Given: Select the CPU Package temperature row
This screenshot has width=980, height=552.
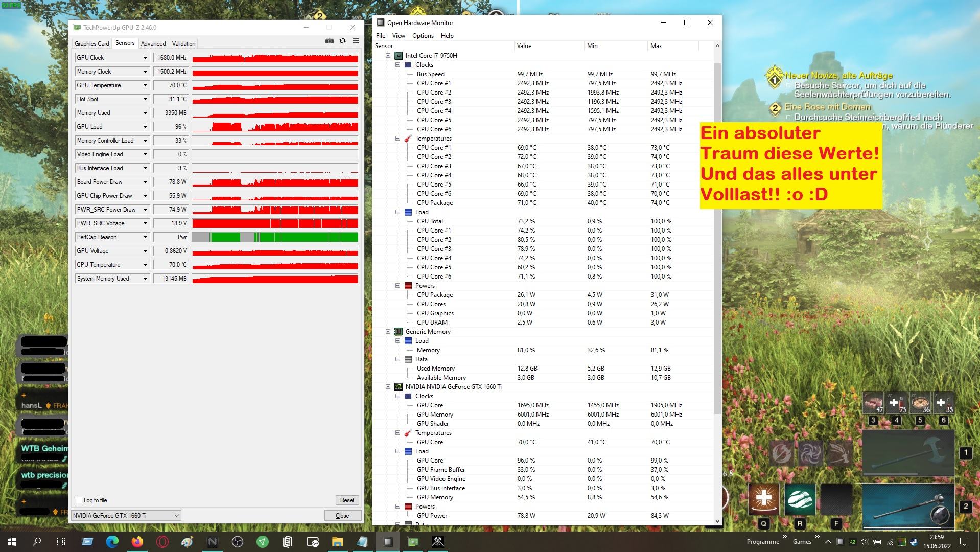Looking at the screenshot, I should pos(543,203).
